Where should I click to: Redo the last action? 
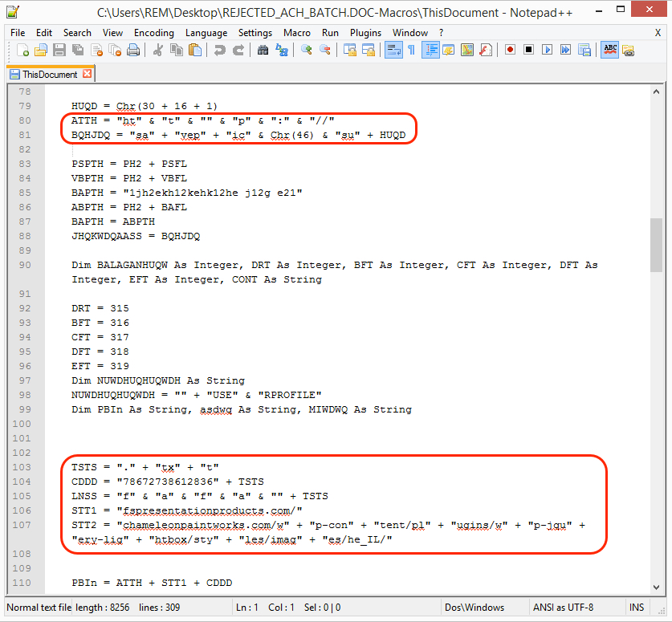[238, 50]
